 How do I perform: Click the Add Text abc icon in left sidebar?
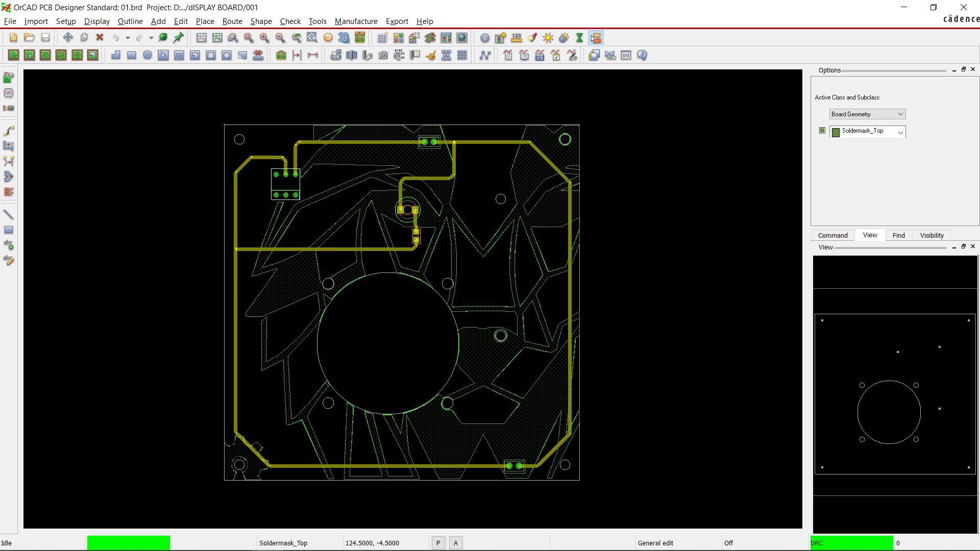click(x=9, y=245)
